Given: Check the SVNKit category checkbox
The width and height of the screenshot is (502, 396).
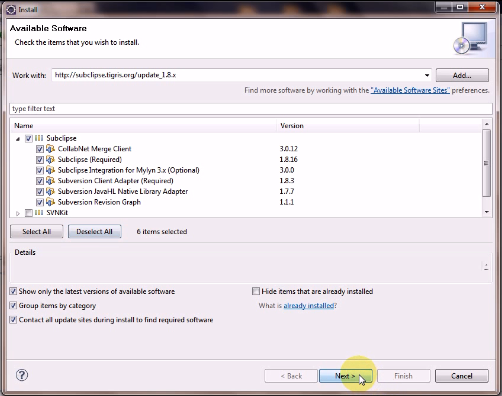Looking at the screenshot, I should pyautogui.click(x=29, y=213).
